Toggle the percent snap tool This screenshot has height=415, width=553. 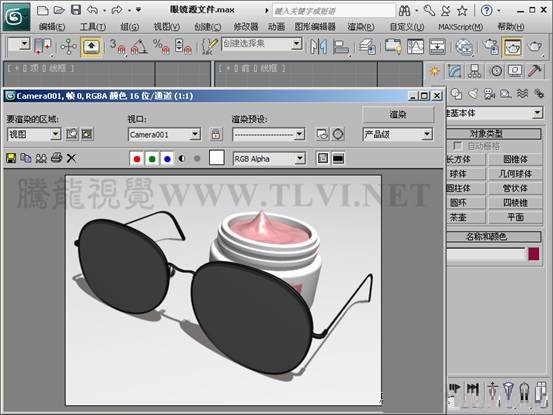161,47
